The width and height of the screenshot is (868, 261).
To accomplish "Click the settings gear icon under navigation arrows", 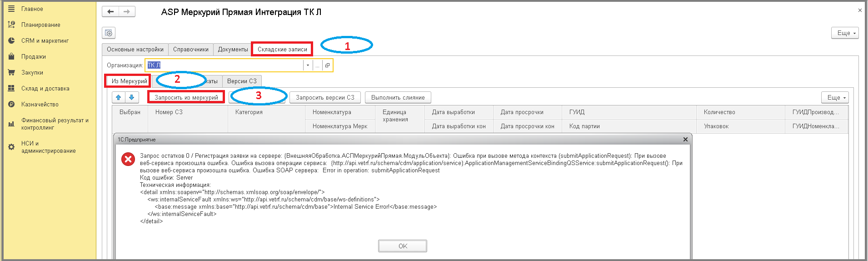I will click(109, 33).
